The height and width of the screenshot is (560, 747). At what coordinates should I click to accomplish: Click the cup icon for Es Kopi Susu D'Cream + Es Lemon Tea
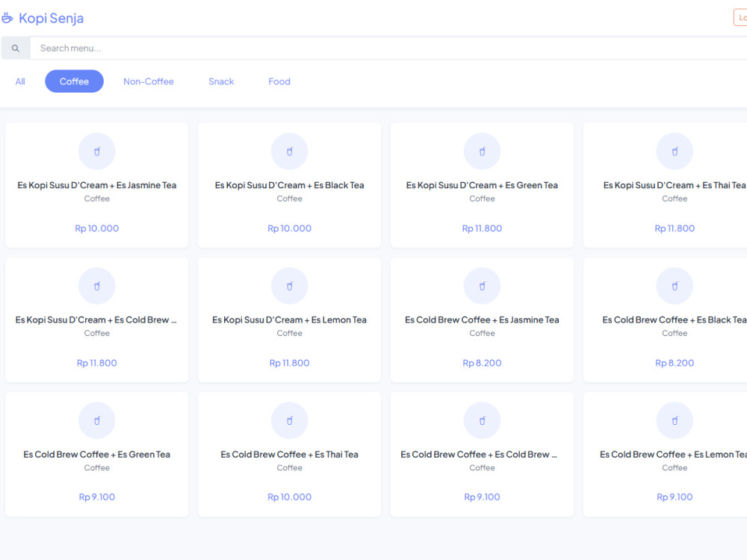[289, 286]
